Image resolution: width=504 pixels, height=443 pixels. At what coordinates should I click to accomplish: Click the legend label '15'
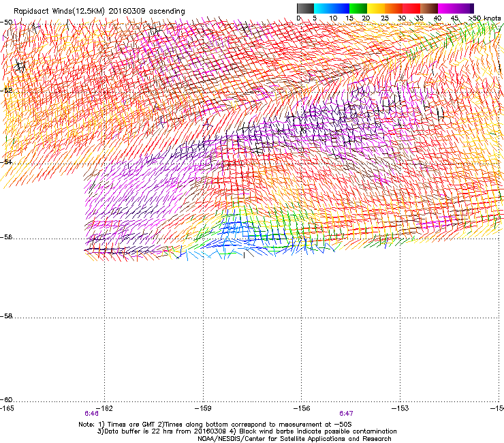coord(349,18)
